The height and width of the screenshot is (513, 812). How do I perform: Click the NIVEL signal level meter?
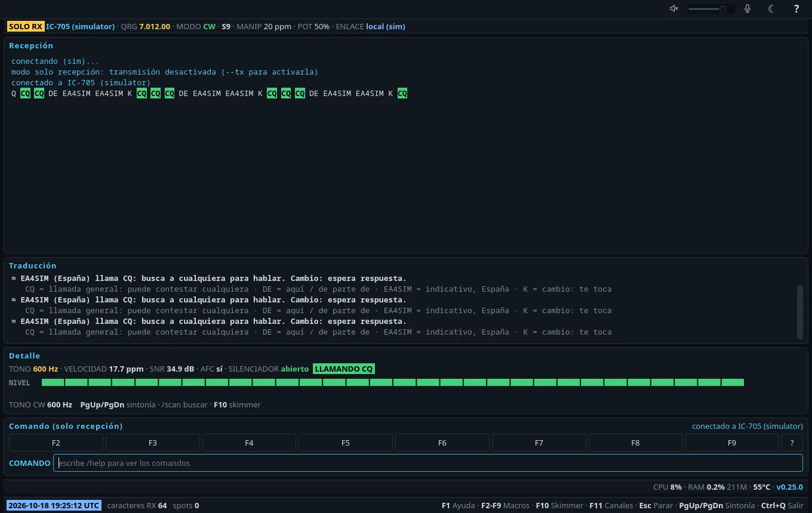tap(393, 382)
